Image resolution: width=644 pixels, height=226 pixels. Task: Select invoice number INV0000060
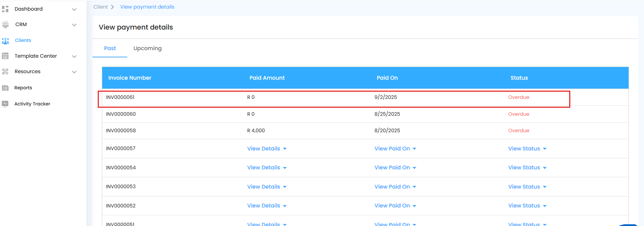(x=121, y=114)
